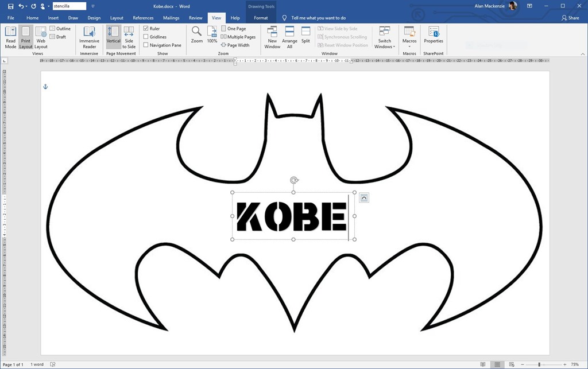Open a New Window
Viewport: 588px width, 369px height.
tap(272, 37)
